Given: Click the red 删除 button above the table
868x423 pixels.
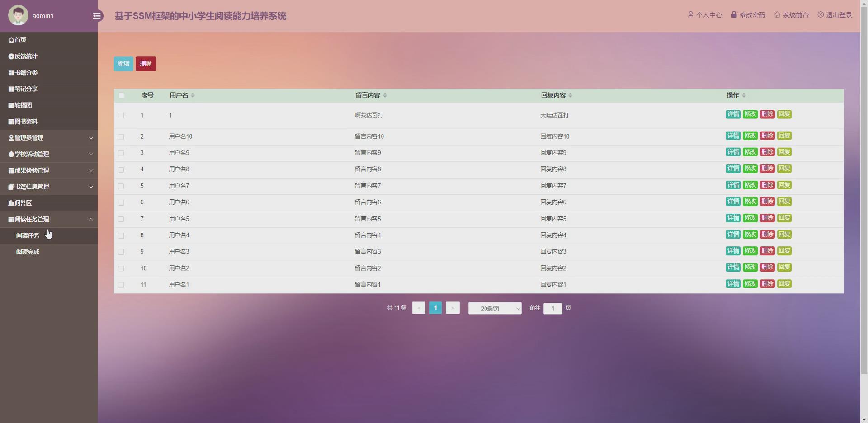Looking at the screenshot, I should pos(146,64).
